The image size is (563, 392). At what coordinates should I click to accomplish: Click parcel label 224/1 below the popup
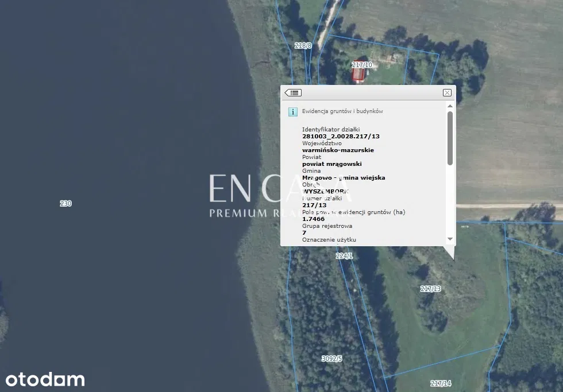click(344, 256)
